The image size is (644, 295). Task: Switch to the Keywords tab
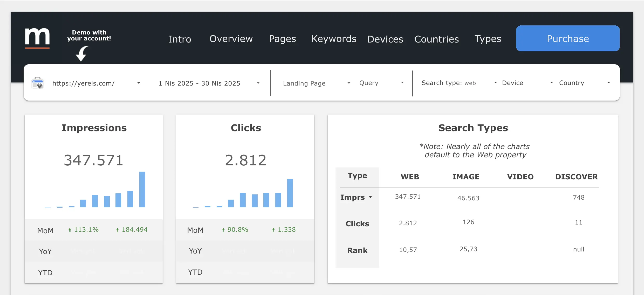tap(334, 39)
